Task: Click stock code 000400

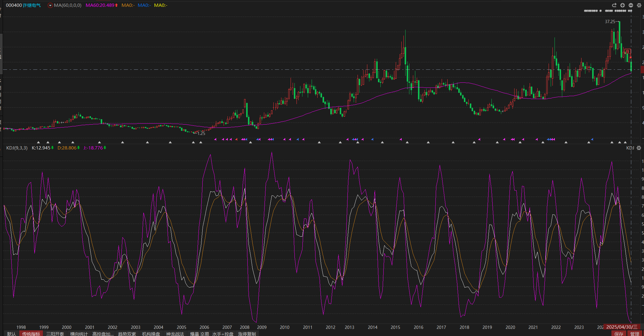Action: pyautogui.click(x=14, y=5)
